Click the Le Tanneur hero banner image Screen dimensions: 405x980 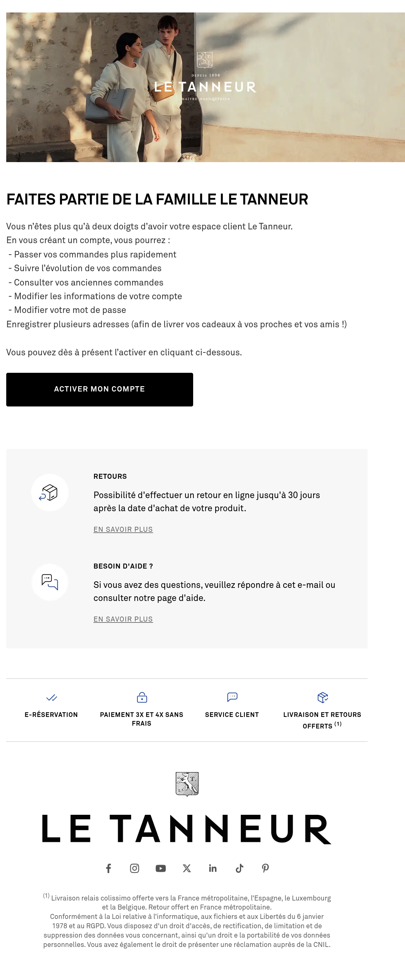tap(205, 87)
